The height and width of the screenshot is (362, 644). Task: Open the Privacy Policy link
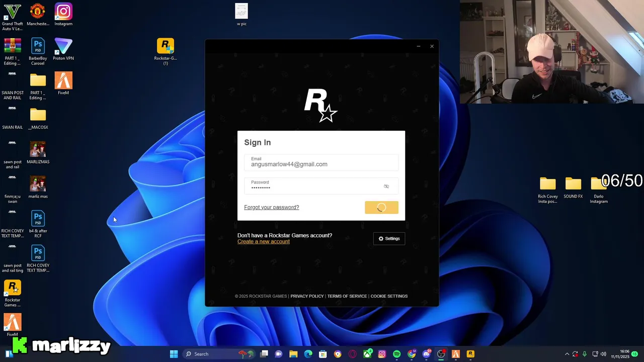click(x=307, y=296)
